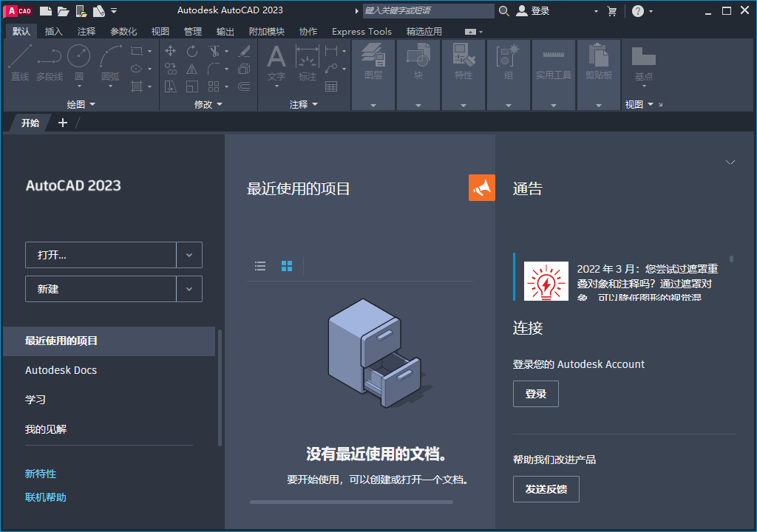Create a new drawing from the quick access toolbar
This screenshot has width=757, height=532.
45,10
